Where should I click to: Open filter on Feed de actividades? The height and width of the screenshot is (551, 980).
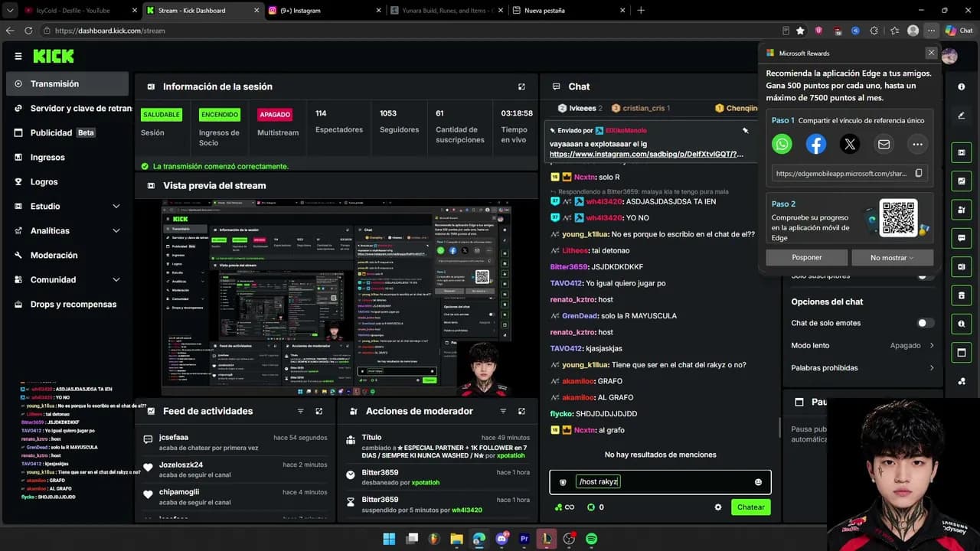(x=300, y=411)
